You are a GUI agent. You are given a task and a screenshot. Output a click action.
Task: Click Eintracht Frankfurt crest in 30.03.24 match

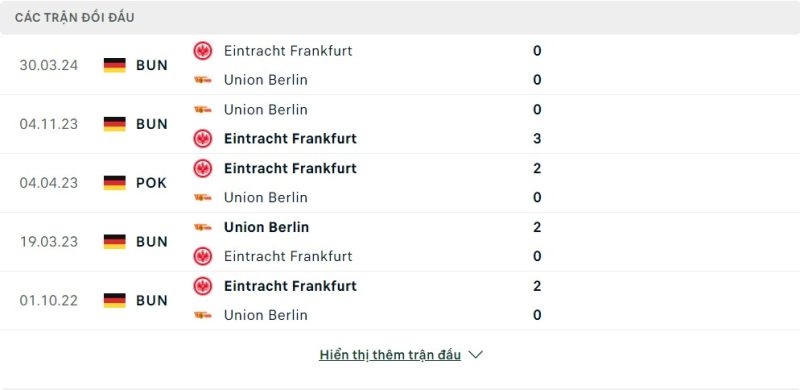coord(203,51)
